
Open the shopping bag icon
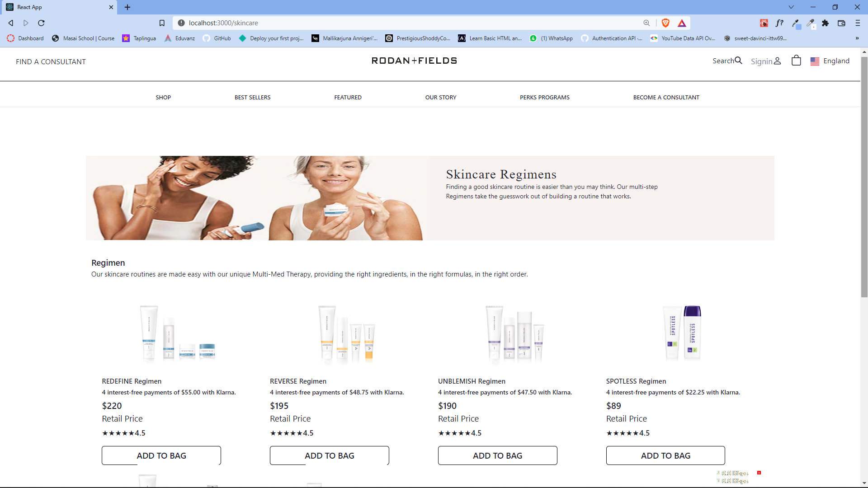tap(796, 61)
